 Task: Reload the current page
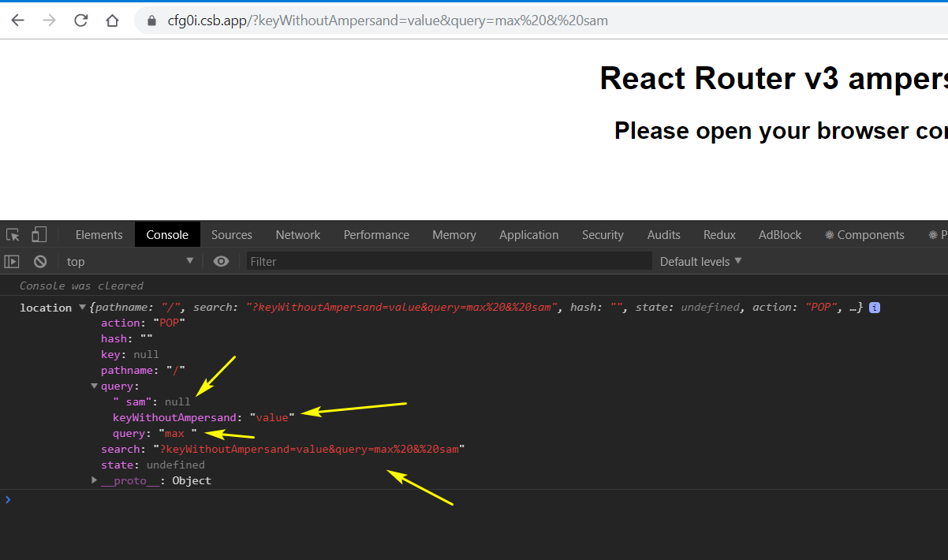pos(80,20)
